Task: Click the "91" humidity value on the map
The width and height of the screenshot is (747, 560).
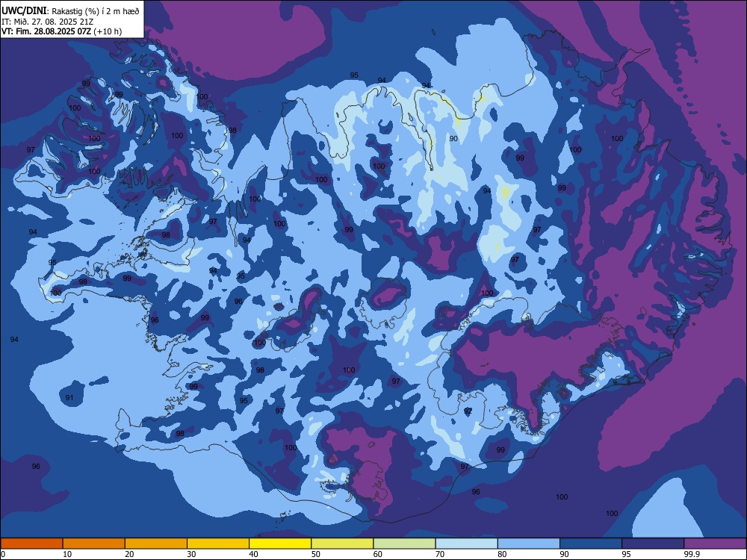Action: tap(69, 398)
